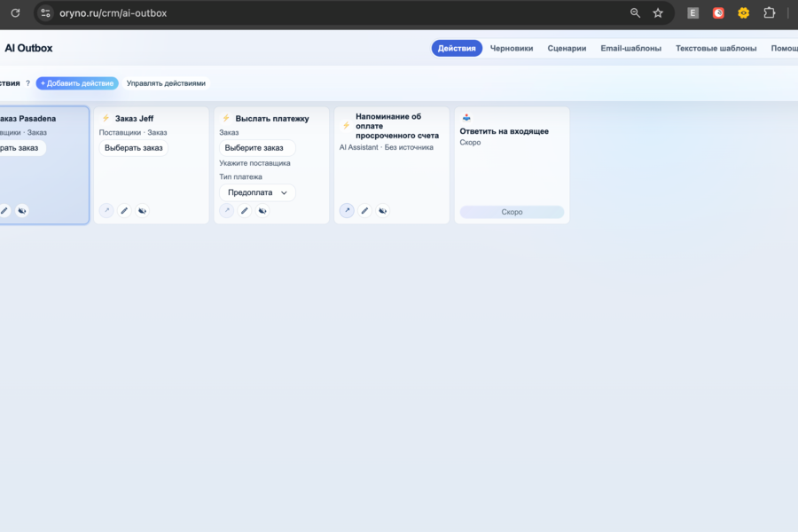Open the yellow gear browser extension
The height and width of the screenshot is (532, 798).
[744, 12]
